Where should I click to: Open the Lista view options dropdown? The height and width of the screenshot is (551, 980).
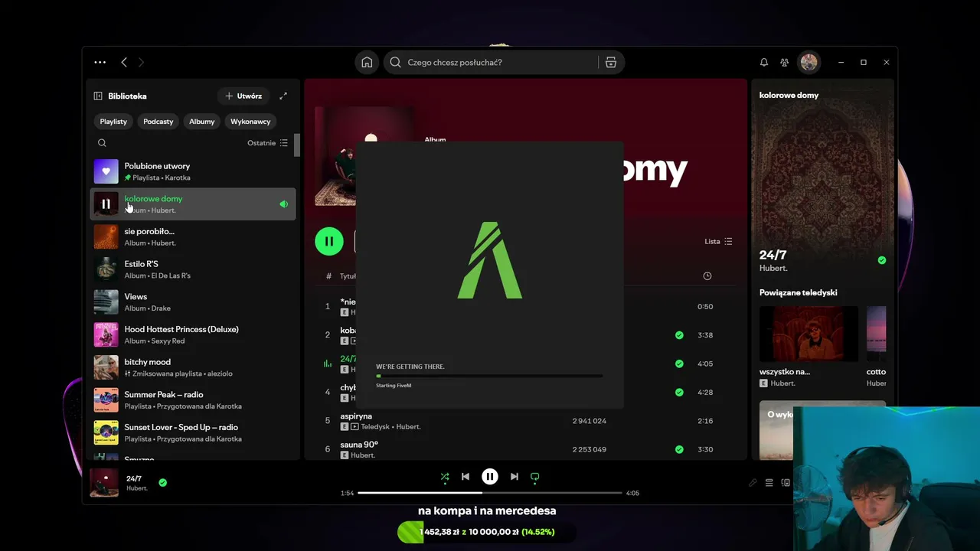pos(719,241)
